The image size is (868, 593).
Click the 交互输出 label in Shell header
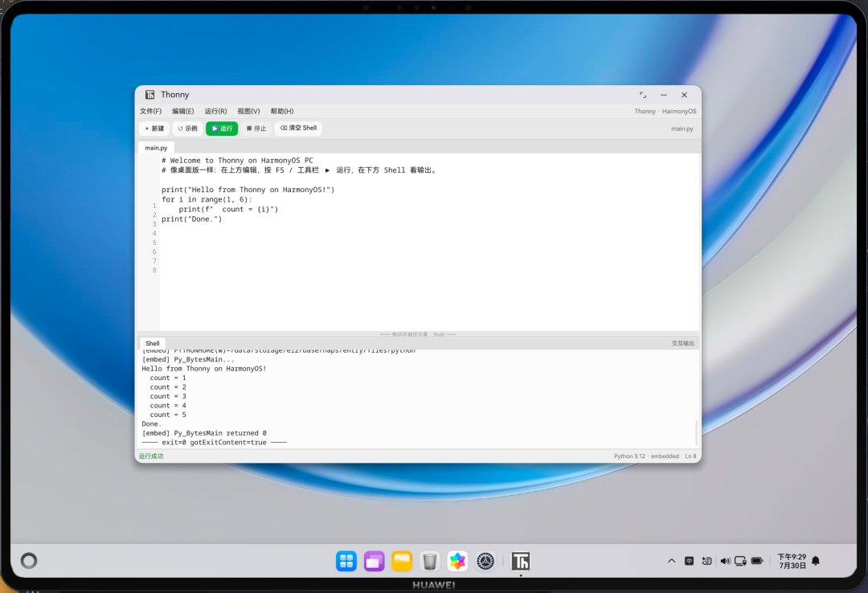point(682,343)
